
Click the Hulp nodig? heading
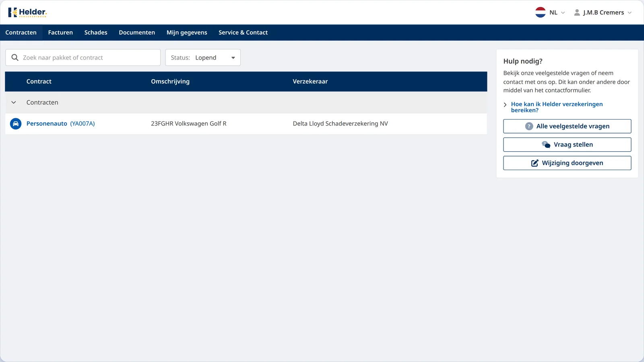point(523,61)
